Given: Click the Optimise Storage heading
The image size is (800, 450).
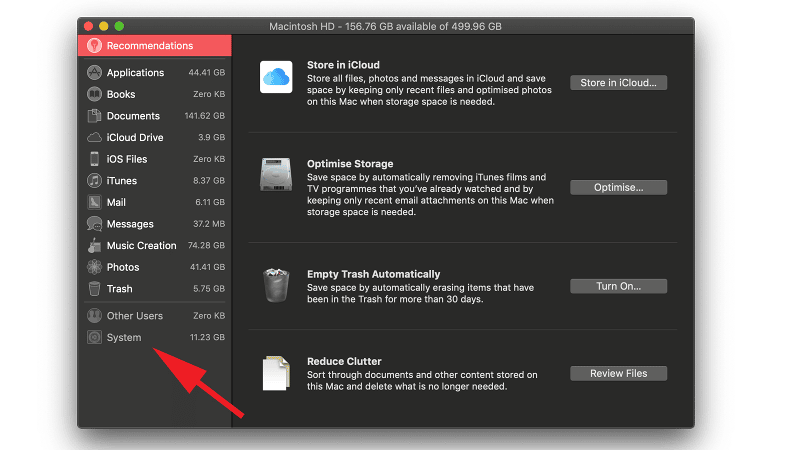Looking at the screenshot, I should coord(350,164).
